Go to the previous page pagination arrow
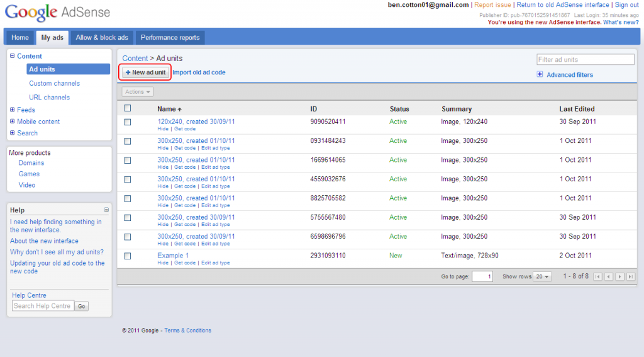Image resolution: width=644 pixels, height=357 pixels. tap(608, 276)
